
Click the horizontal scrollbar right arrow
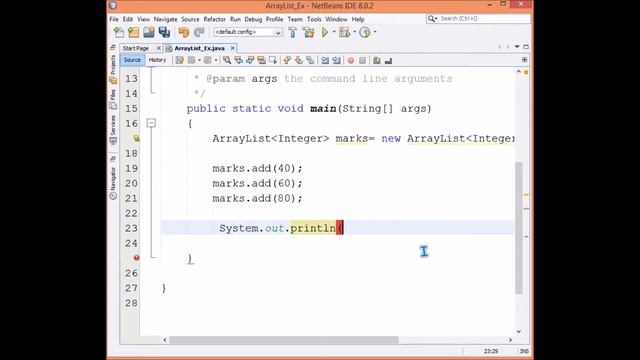pyautogui.click(x=510, y=340)
